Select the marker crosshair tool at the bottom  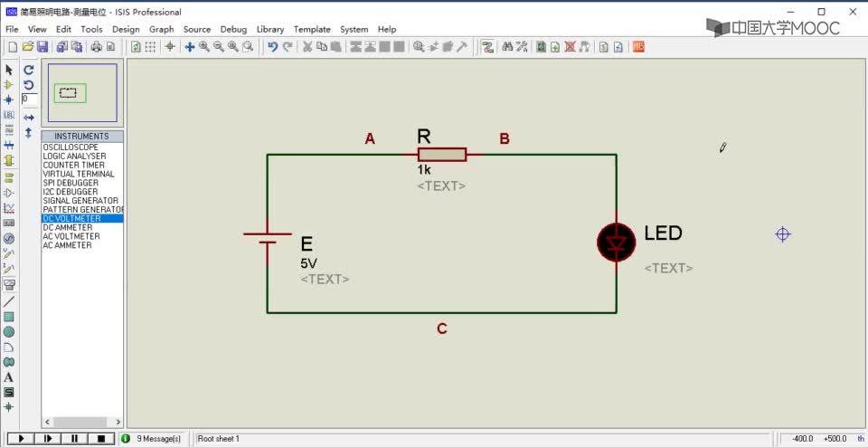(x=8, y=407)
